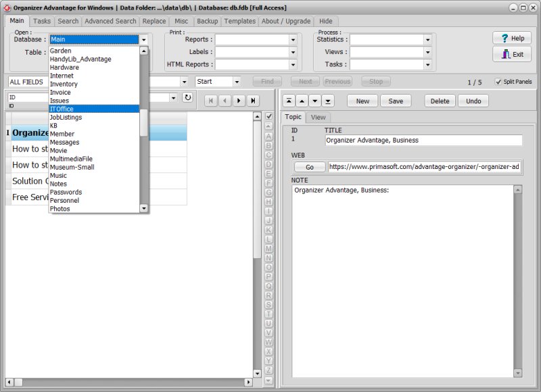Filter records by letter M
This screenshot has width=541, height=392.
point(268,248)
